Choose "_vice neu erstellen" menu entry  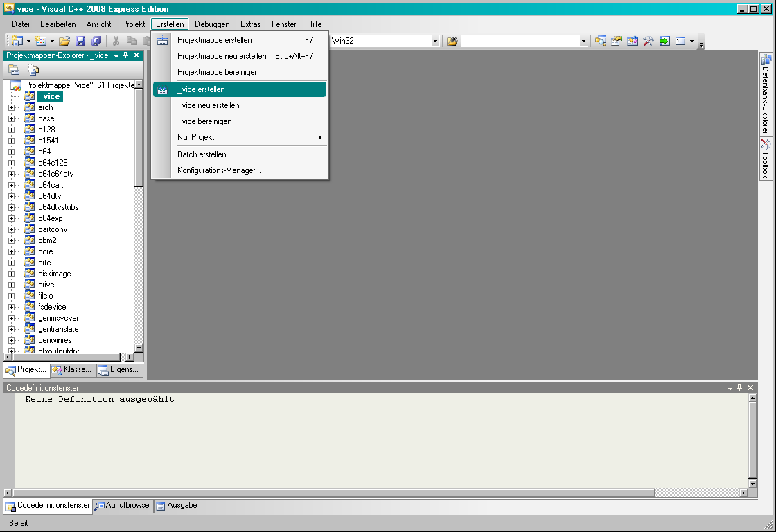point(209,105)
